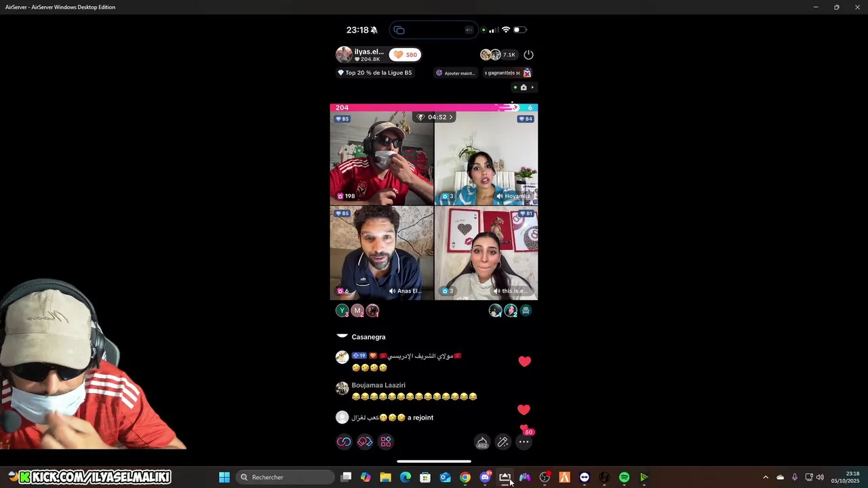Open the taskbar microphone indicator
Viewport: 868px width, 488px height.
(795, 477)
